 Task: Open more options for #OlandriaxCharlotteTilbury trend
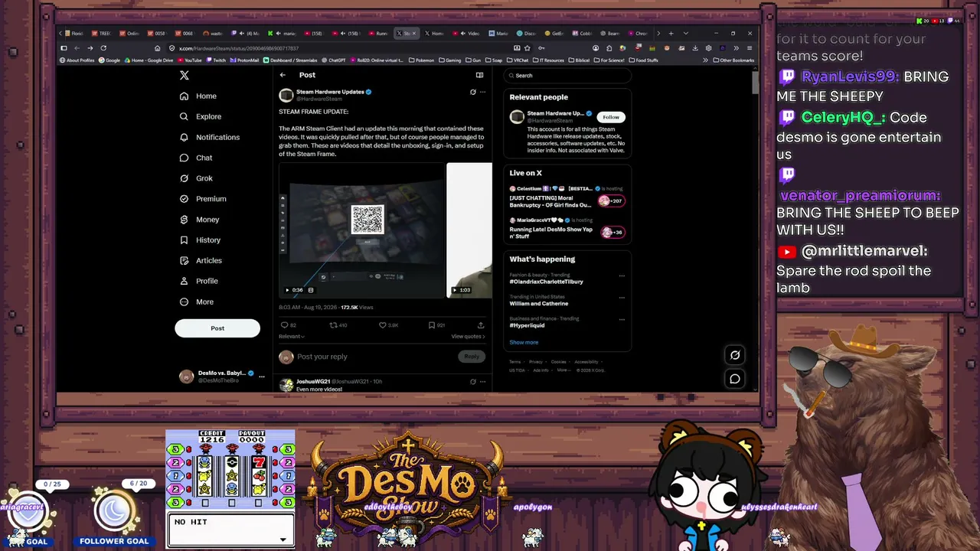pyautogui.click(x=622, y=275)
